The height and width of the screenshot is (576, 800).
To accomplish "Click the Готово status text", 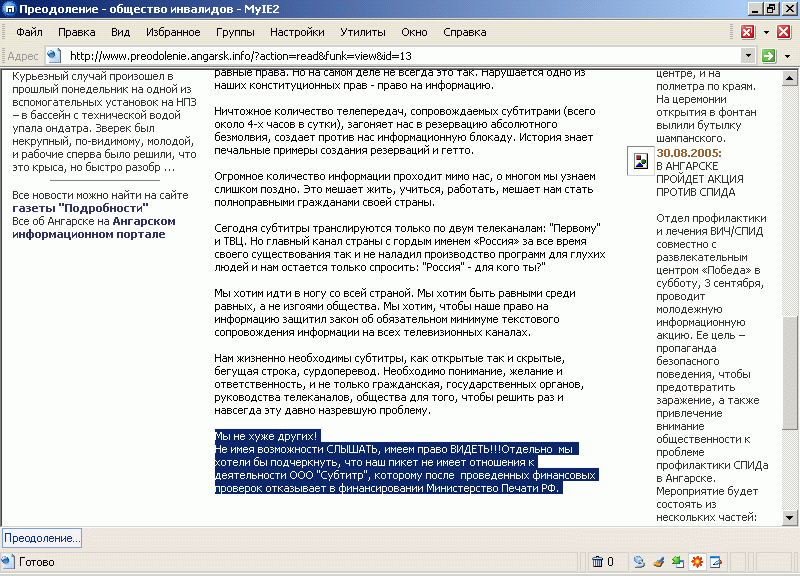I will click(37, 562).
